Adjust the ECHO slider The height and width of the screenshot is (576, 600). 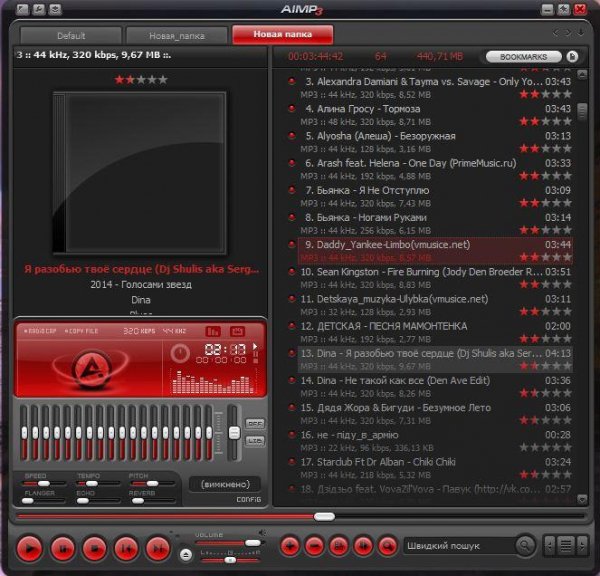[x=82, y=501]
